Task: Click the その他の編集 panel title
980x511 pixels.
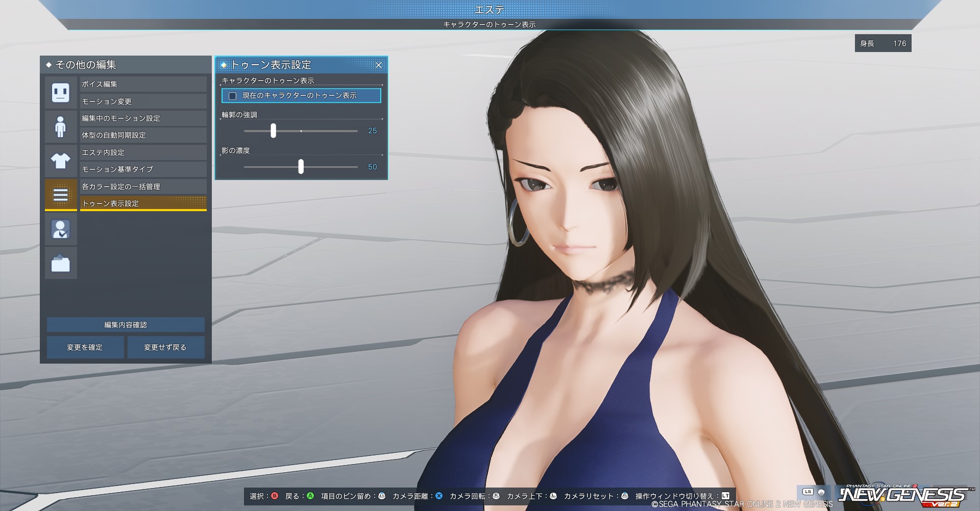Action: point(86,65)
